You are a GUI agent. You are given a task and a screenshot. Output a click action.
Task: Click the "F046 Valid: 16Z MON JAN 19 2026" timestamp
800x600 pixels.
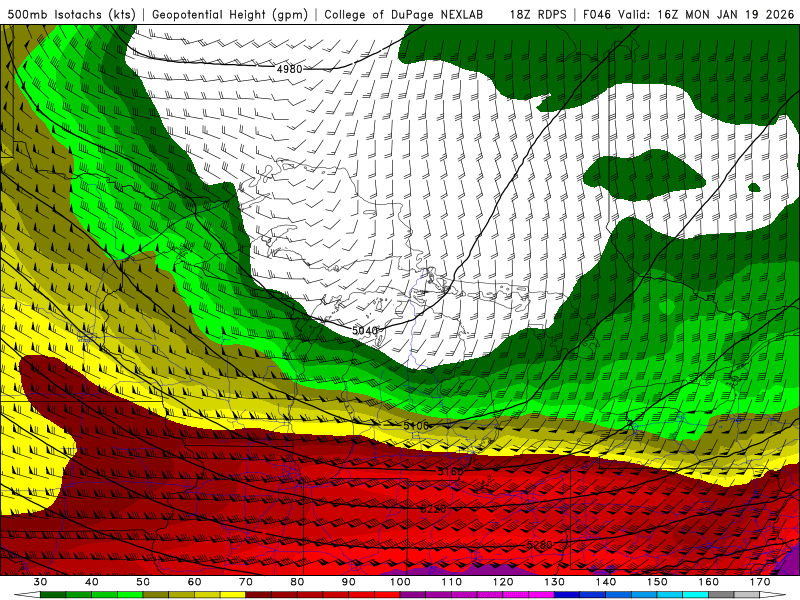[689, 15]
